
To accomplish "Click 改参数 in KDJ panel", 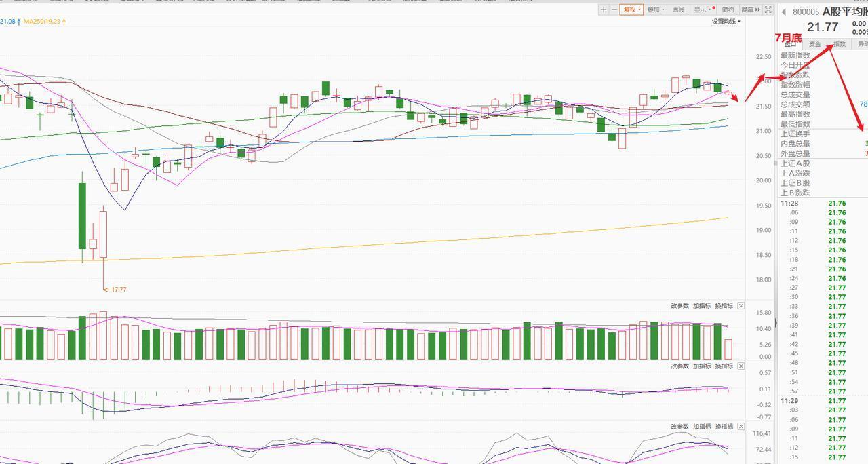I will point(679,427).
